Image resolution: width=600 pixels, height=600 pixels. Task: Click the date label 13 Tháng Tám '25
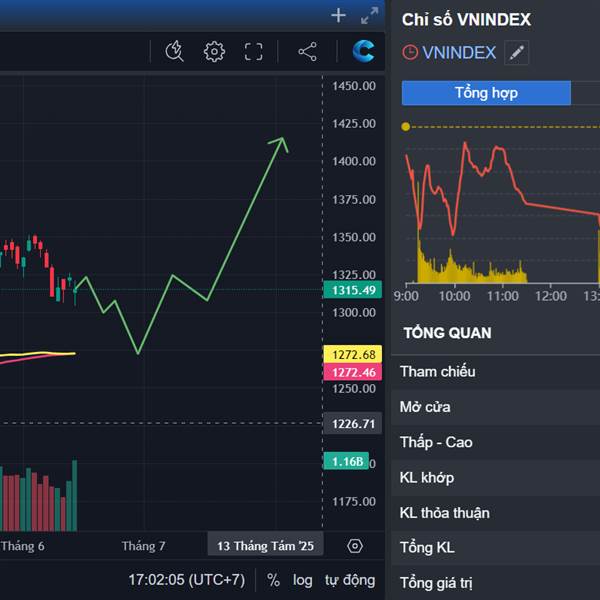(265, 546)
